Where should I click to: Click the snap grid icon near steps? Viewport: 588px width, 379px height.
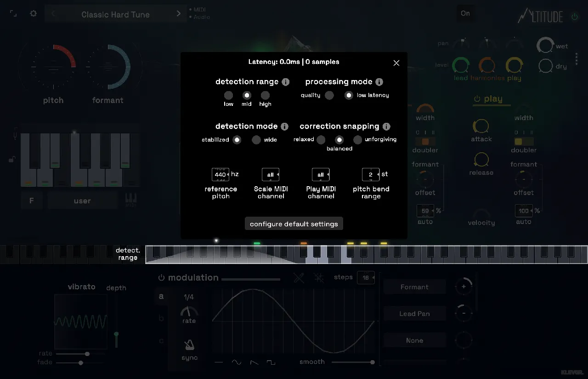pos(319,277)
